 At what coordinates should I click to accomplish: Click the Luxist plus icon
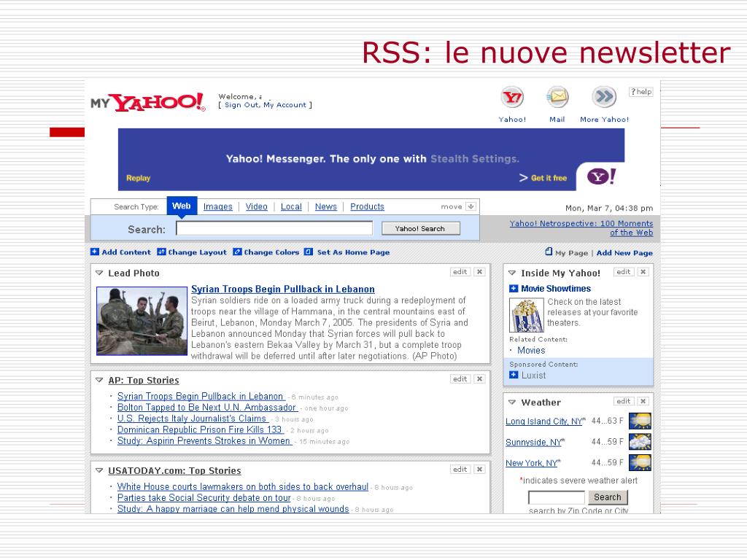[x=514, y=375]
